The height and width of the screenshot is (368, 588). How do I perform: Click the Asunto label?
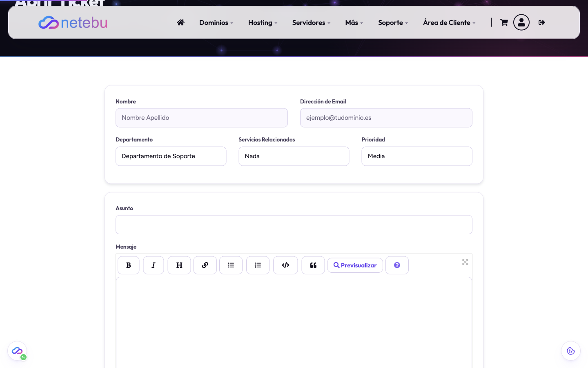(124, 208)
